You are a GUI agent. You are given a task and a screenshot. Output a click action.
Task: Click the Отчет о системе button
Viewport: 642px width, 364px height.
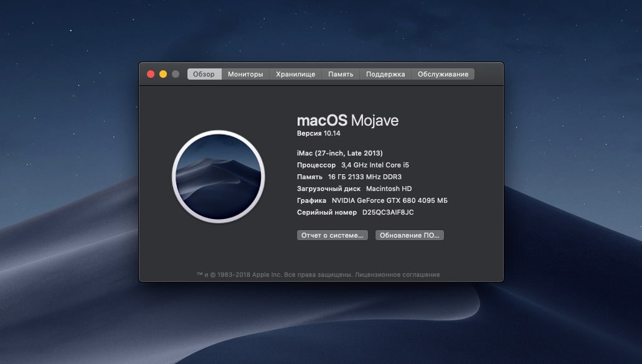[x=333, y=235]
